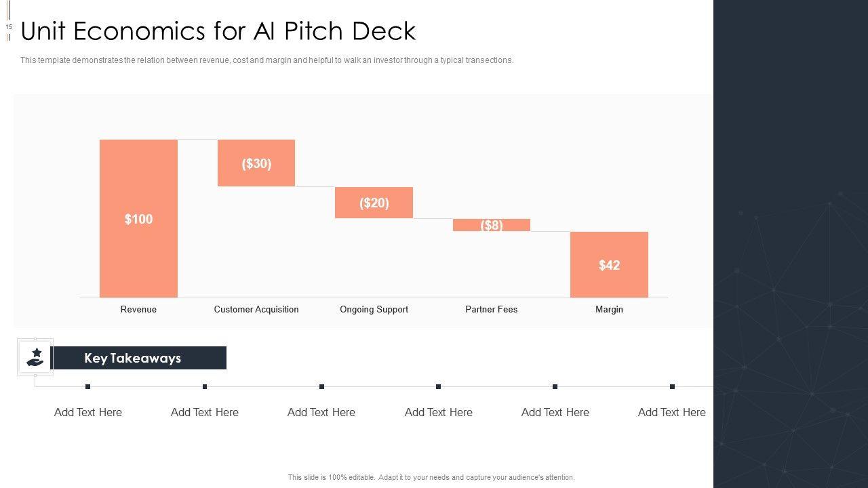Select the second timeline square marker
868x488 pixels.
click(x=205, y=387)
